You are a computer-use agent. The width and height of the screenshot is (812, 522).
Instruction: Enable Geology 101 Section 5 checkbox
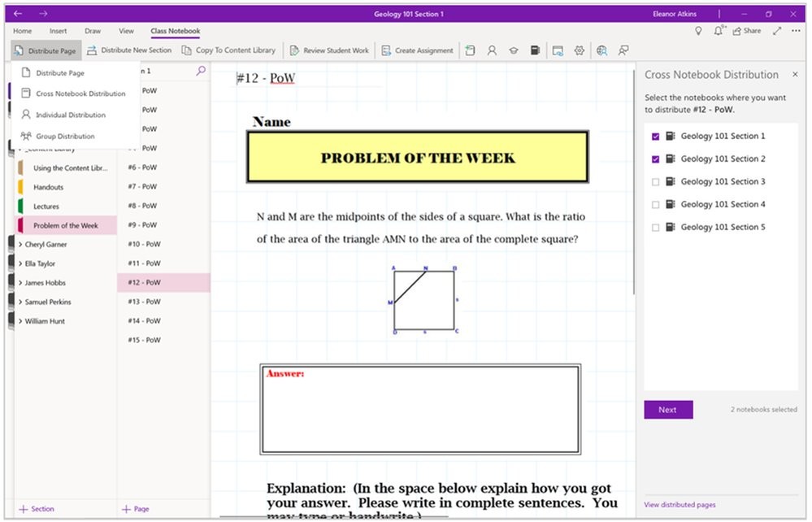tap(656, 228)
